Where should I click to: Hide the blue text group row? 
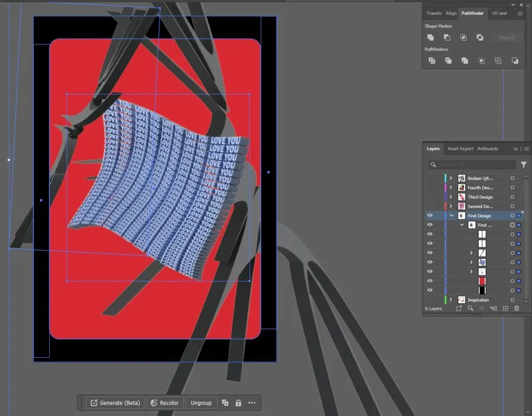coord(430,262)
